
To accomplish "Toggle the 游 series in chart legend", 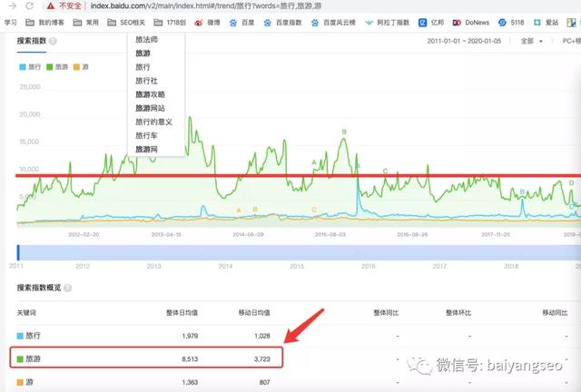I will click(82, 67).
